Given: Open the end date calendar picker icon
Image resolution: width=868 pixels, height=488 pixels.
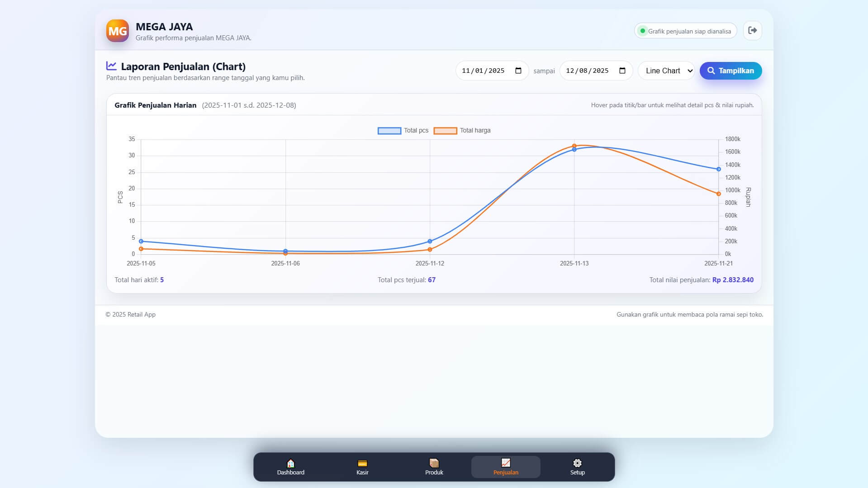Looking at the screenshot, I should pyautogui.click(x=622, y=71).
